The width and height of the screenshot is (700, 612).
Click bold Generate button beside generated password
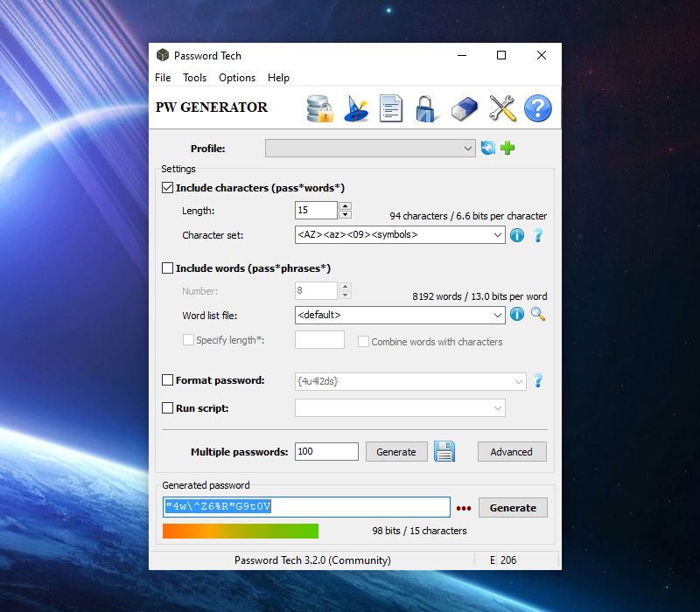point(513,508)
